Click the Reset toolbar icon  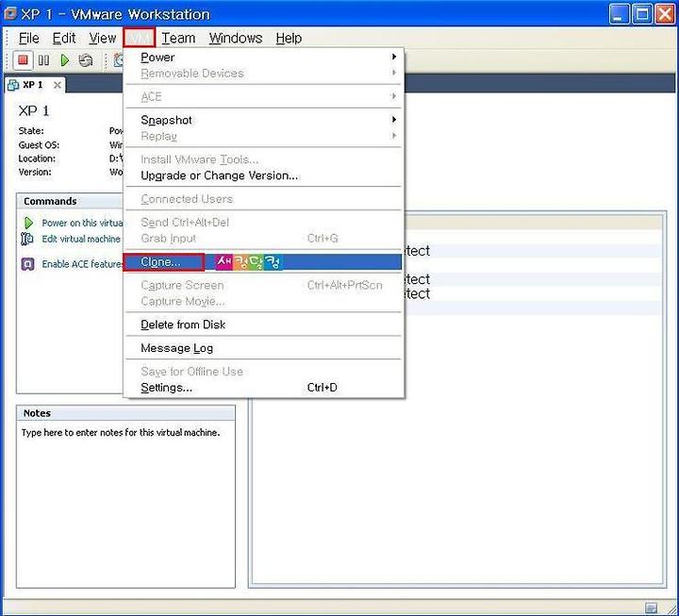coord(85,60)
